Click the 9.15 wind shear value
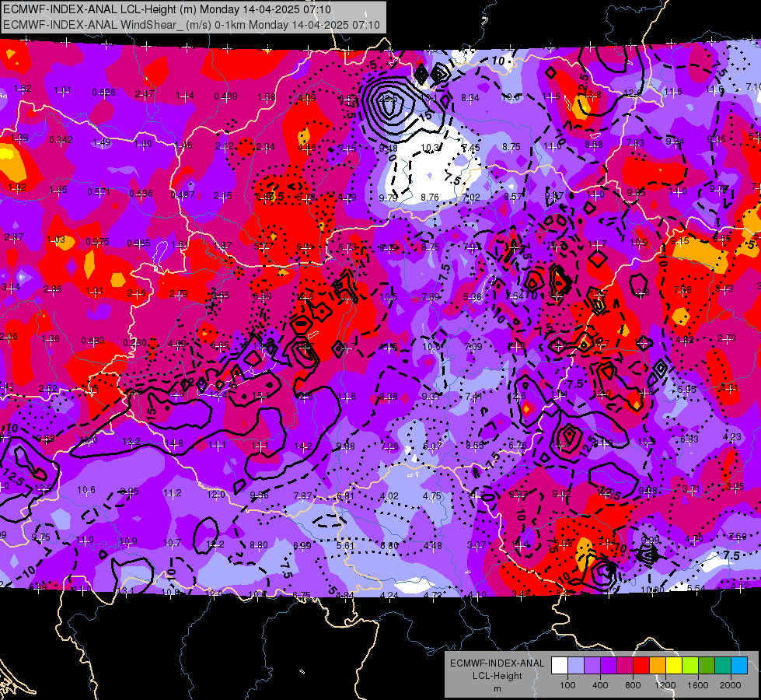Image resolution: width=761 pixels, height=700 pixels. point(679,241)
